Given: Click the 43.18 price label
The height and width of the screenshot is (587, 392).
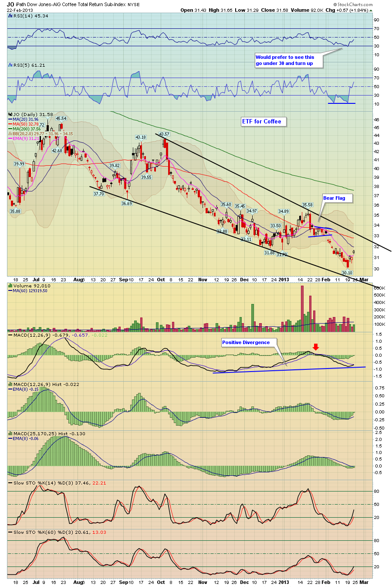Looking at the screenshot, I should click(x=140, y=137).
